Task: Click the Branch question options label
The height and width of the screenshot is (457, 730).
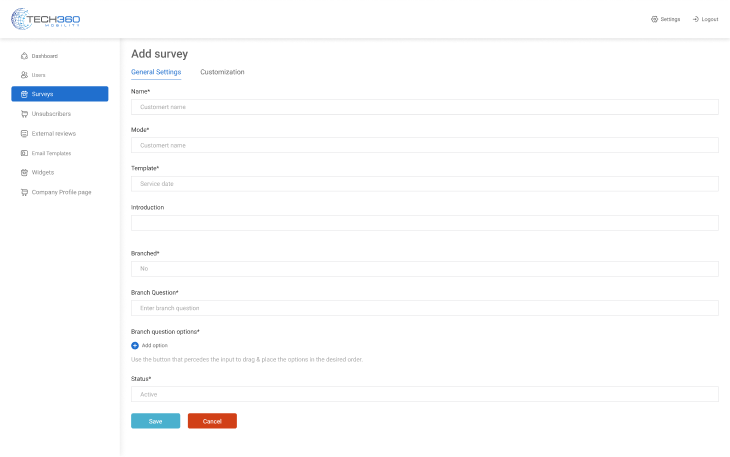Action: [x=165, y=332]
